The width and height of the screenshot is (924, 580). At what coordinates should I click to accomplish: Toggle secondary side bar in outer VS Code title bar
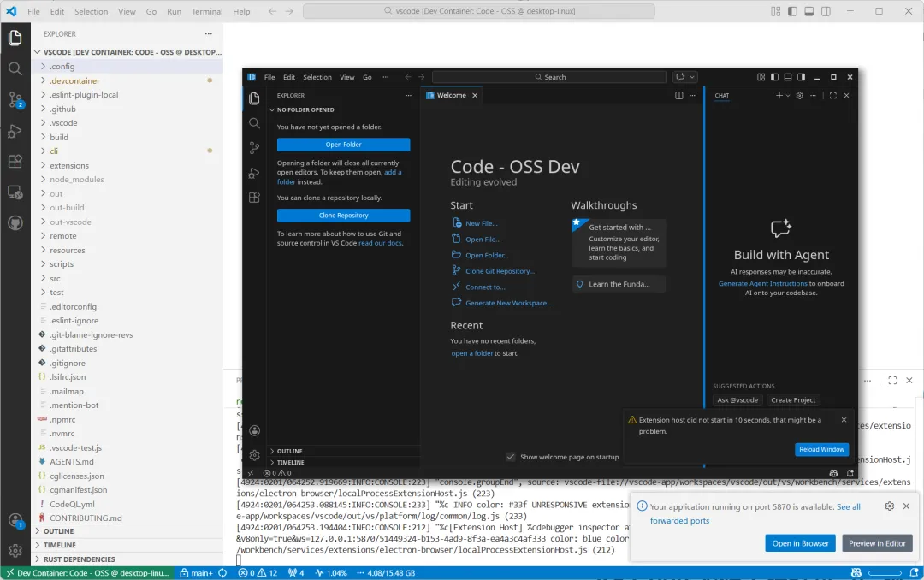click(x=826, y=11)
